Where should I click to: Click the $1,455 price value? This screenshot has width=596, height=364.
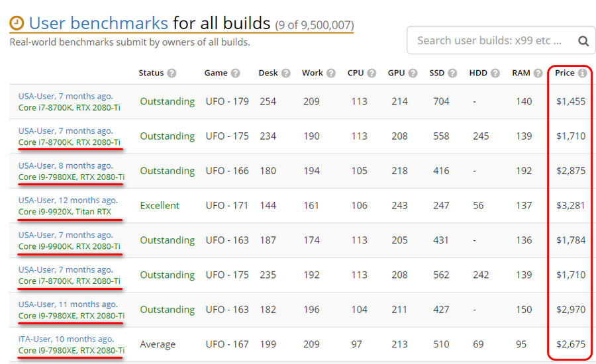[571, 101]
